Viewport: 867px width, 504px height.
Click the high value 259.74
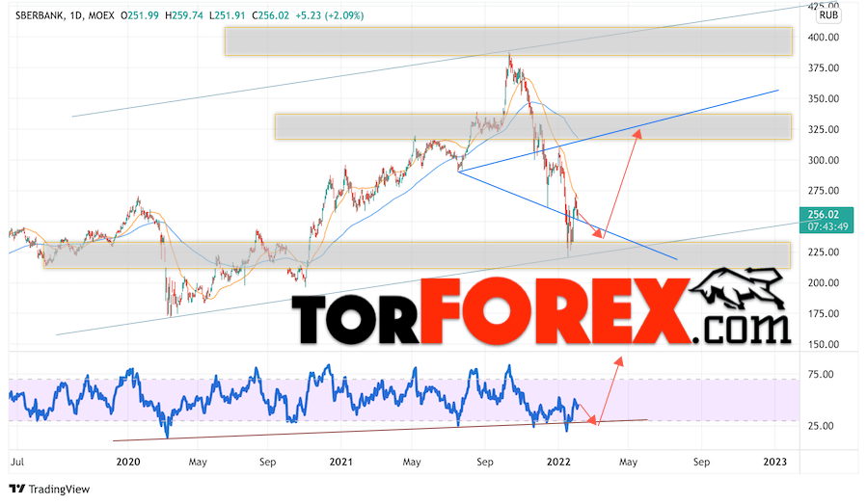pos(187,15)
